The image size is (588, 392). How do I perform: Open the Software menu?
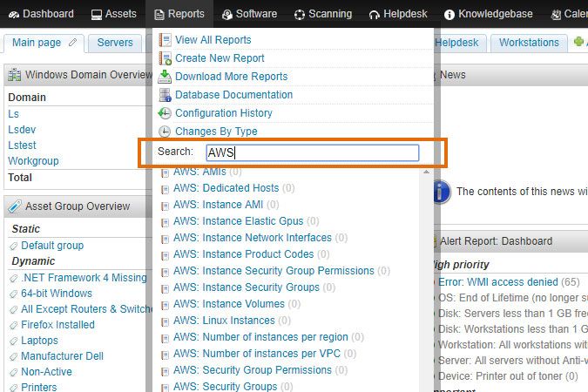(x=249, y=14)
